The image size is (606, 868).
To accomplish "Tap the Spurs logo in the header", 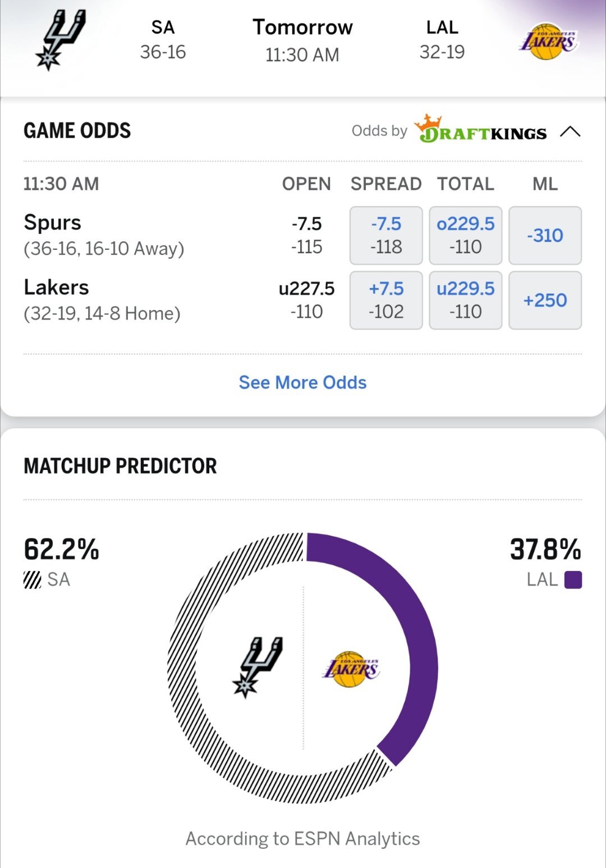I will pyautogui.click(x=60, y=40).
